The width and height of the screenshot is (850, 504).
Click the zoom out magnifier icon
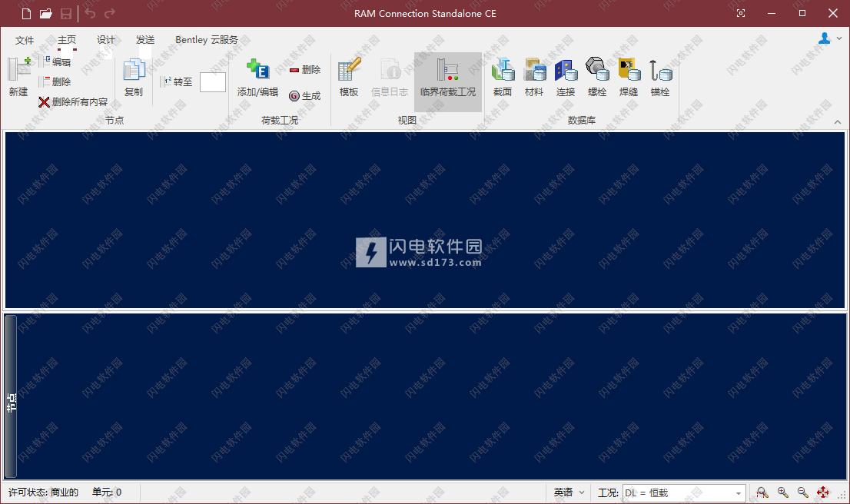tap(803, 492)
